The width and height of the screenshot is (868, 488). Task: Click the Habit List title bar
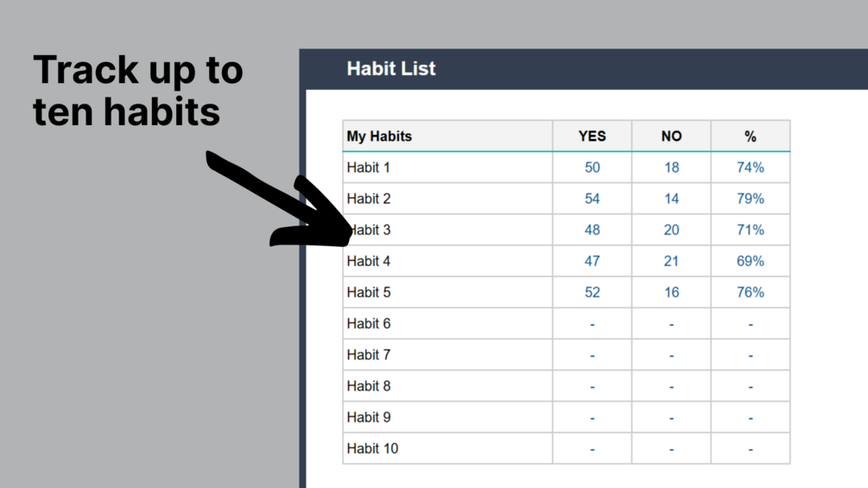coord(584,69)
